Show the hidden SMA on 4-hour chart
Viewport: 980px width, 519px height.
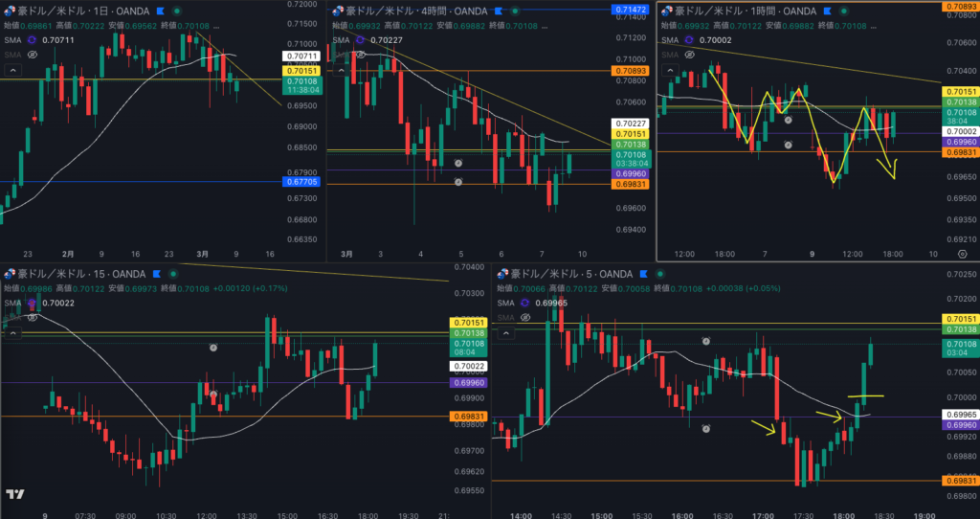(x=360, y=56)
